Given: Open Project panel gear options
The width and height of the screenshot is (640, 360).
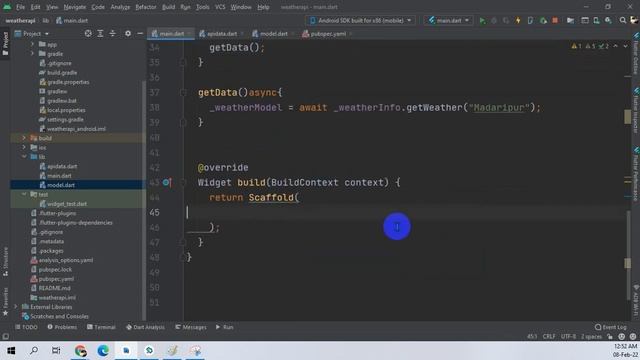Looking at the screenshot, I should (128, 33).
